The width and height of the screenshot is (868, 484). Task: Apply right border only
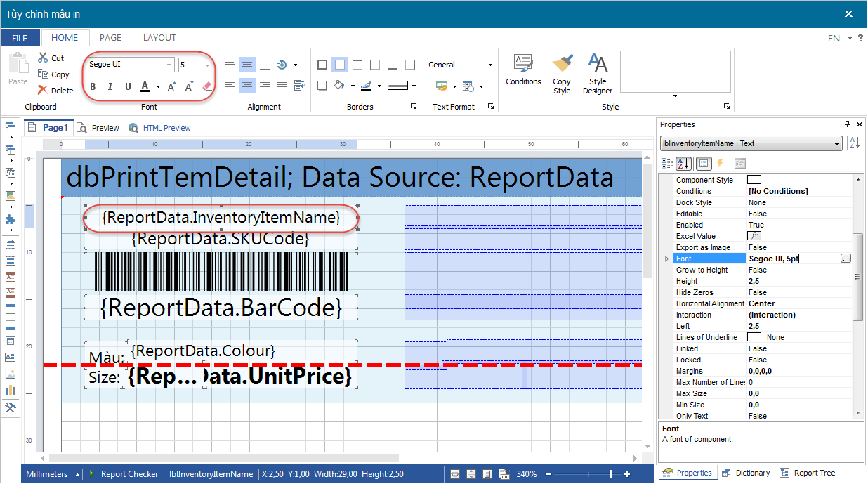[410, 65]
